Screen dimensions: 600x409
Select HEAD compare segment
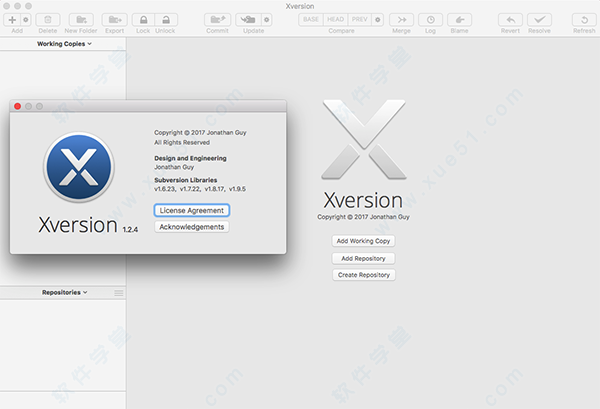pos(335,20)
